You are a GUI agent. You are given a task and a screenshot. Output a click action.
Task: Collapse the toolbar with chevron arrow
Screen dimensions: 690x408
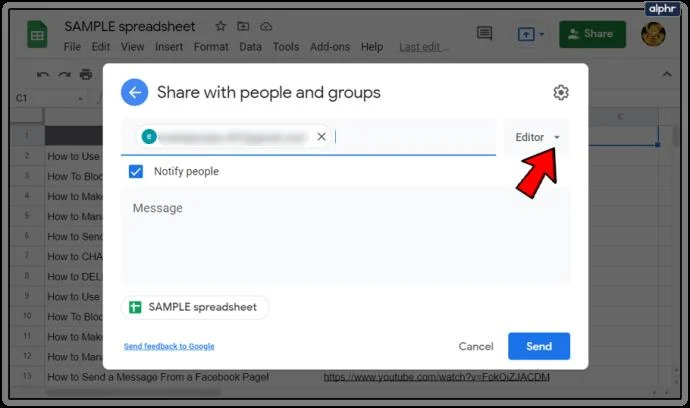pos(667,74)
